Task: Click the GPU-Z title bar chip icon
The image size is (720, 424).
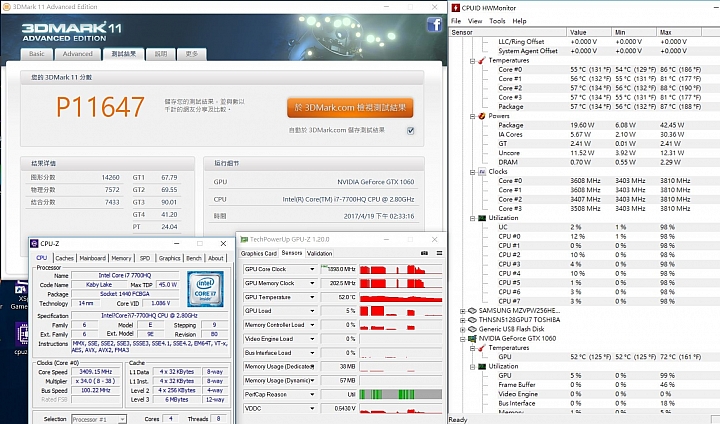Action: point(244,239)
